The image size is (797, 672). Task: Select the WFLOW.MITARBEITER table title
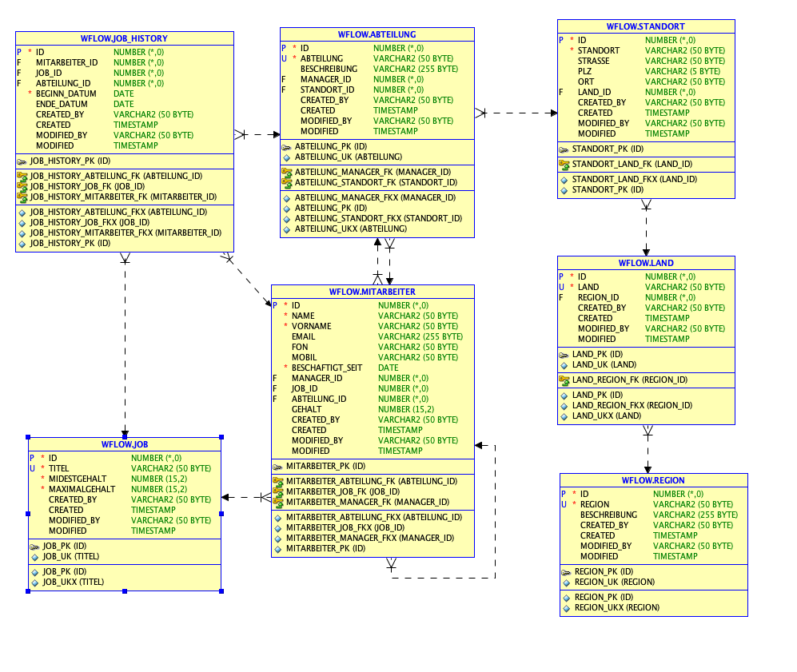coord(373,292)
